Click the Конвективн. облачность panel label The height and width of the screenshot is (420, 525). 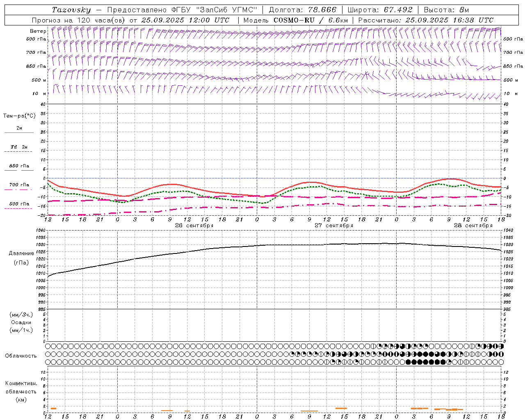point(21,388)
